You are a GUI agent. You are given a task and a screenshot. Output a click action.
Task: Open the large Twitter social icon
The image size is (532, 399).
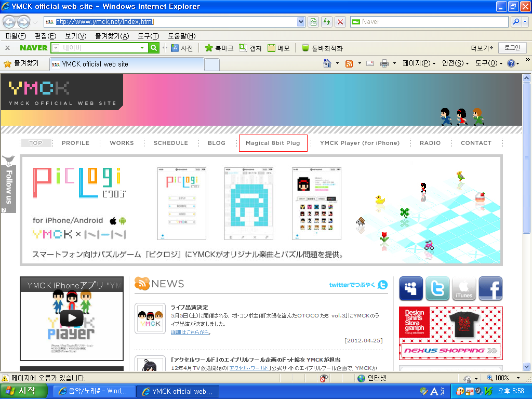pos(437,289)
